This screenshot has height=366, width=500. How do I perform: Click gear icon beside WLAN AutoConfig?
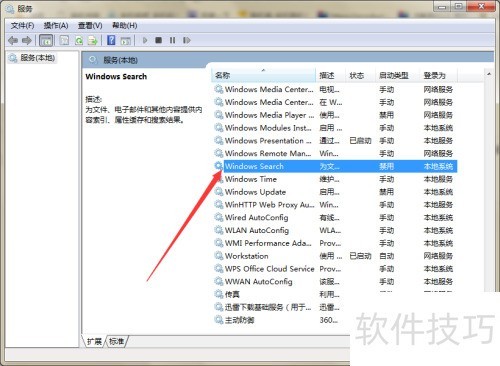(219, 230)
